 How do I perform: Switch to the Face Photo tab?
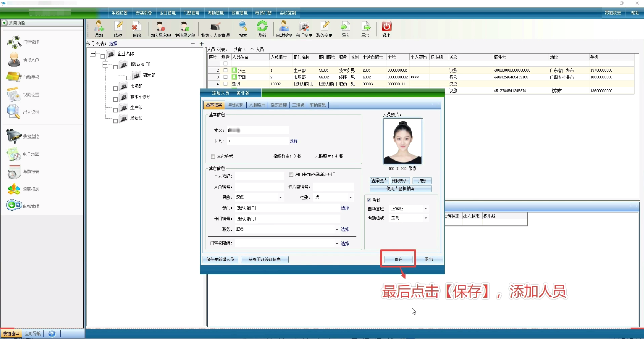(x=257, y=105)
